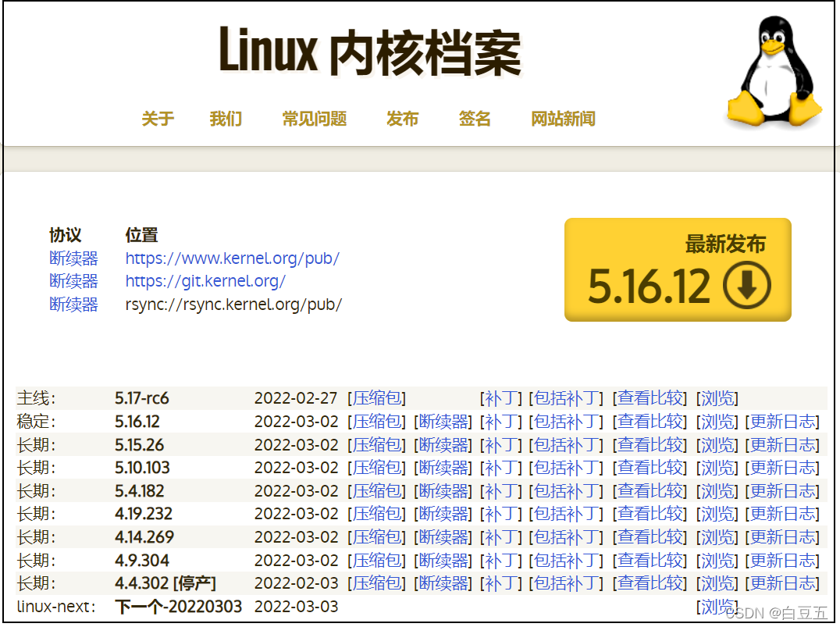Download 压缩包 for 5.10.103
The width and height of the screenshot is (840, 627).
click(376, 468)
